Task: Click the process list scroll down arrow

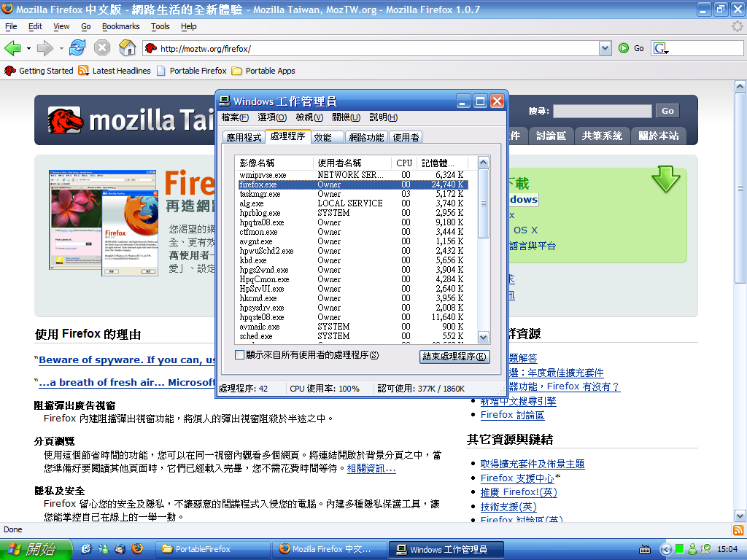Action: [483, 337]
